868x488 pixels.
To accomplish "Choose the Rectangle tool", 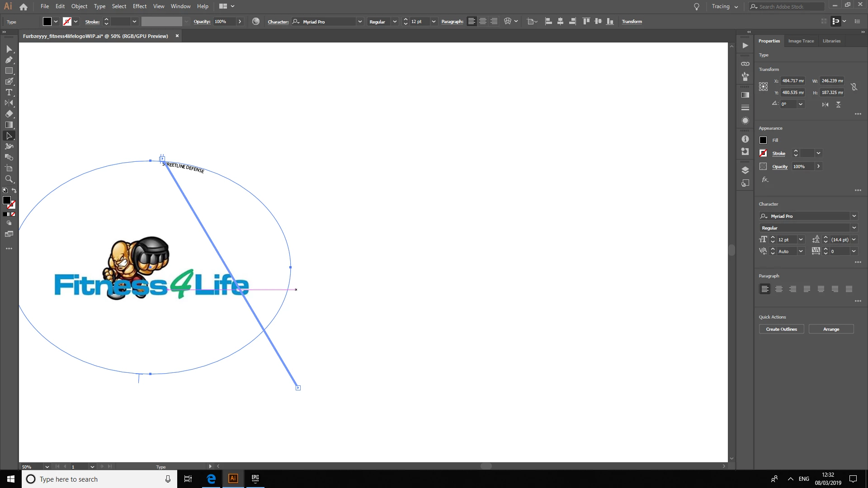I will [x=9, y=70].
